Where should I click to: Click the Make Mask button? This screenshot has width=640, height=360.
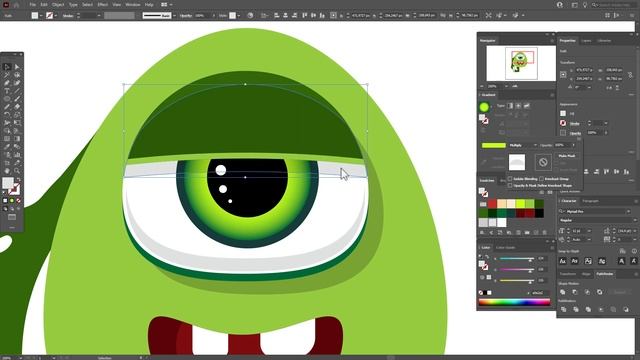[x=567, y=156]
